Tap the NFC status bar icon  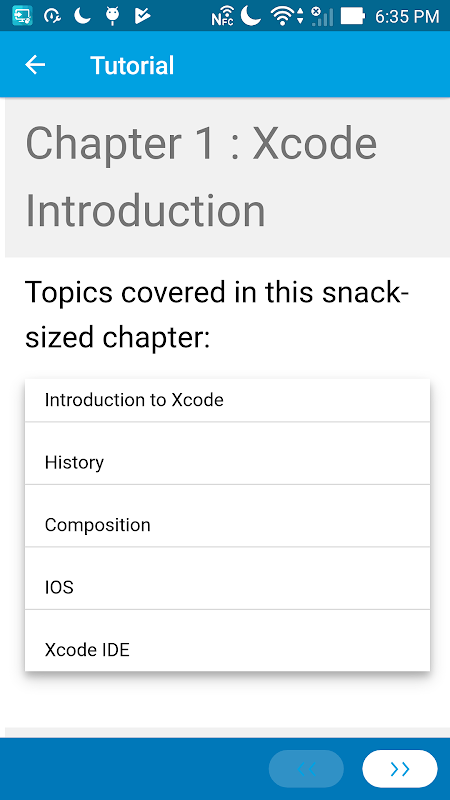tap(222, 16)
